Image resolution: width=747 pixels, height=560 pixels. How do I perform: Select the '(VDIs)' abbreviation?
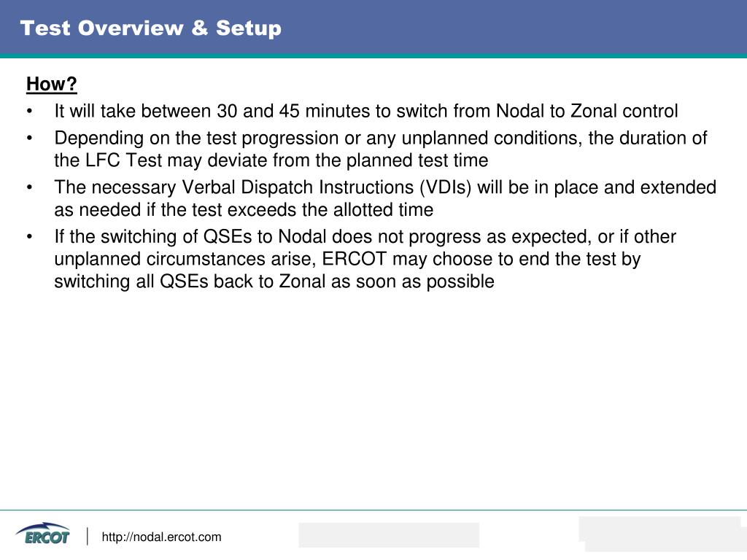[446, 187]
